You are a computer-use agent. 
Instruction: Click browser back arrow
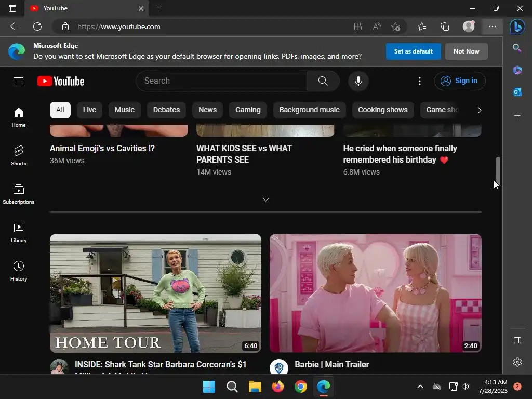(x=14, y=26)
